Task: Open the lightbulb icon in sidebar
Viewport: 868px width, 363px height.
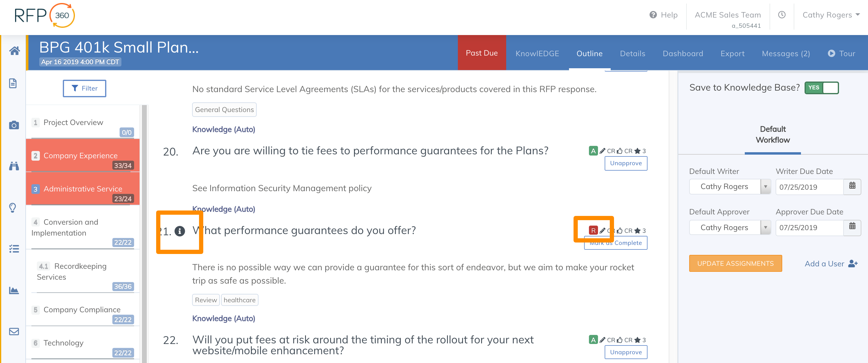Action: [x=13, y=207]
